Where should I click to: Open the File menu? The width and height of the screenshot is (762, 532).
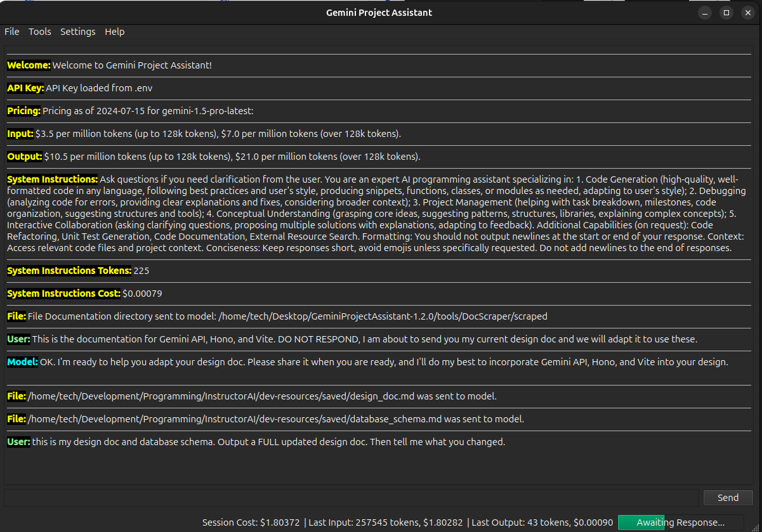pos(12,32)
